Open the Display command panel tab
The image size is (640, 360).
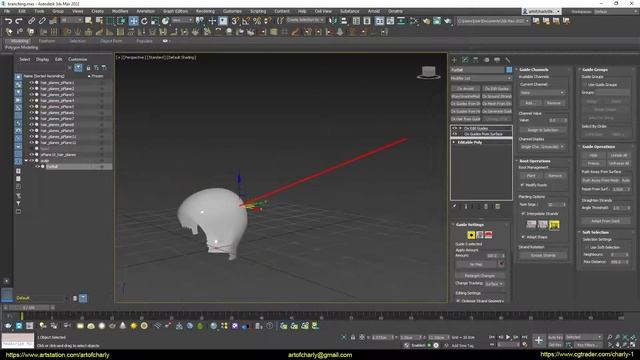click(x=497, y=60)
